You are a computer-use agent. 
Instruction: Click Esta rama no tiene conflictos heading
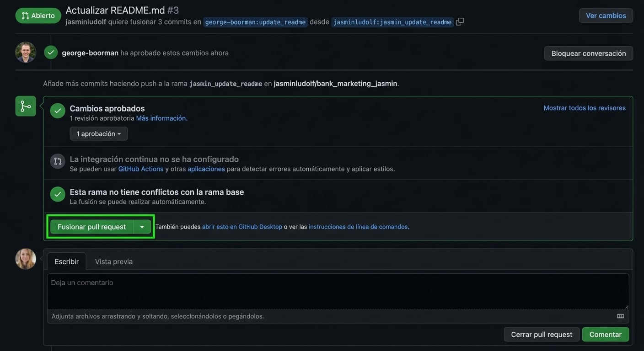157,192
